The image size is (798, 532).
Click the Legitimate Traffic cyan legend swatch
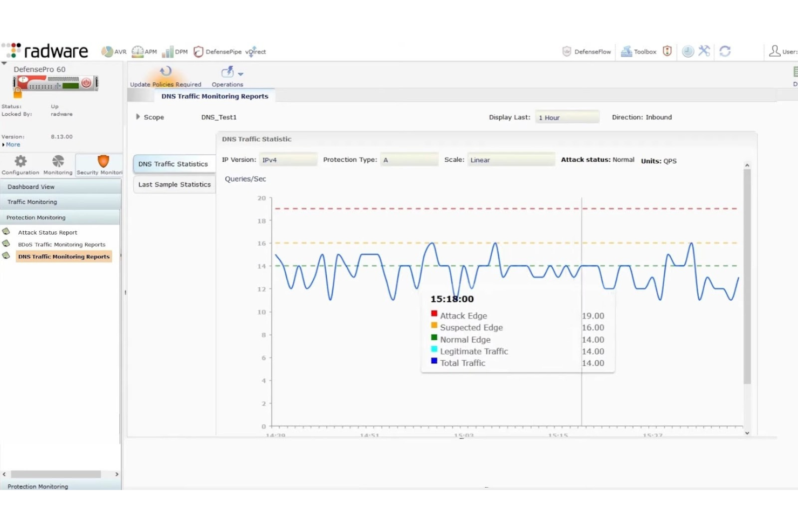tap(434, 349)
